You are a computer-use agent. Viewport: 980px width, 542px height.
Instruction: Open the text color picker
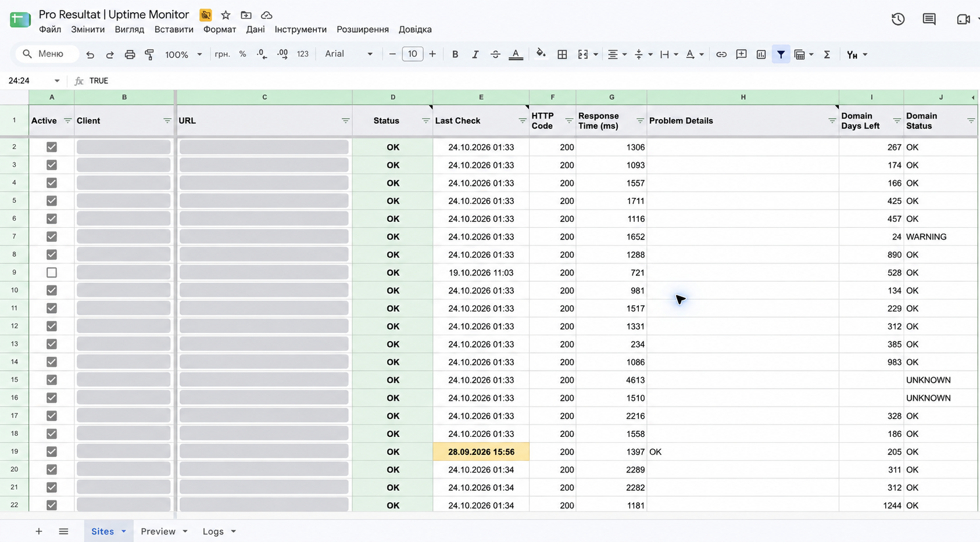(516, 55)
